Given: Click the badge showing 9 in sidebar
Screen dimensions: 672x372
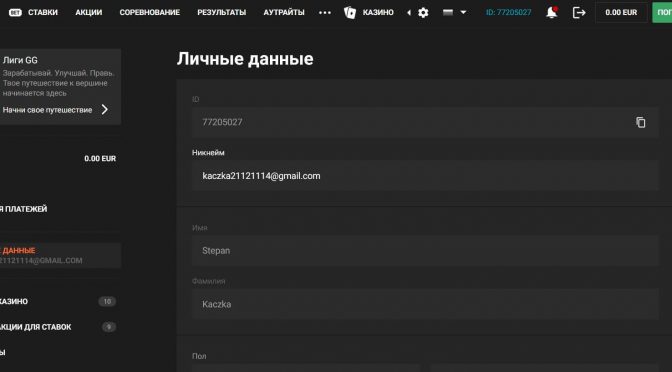Looking at the screenshot, I should [x=109, y=327].
